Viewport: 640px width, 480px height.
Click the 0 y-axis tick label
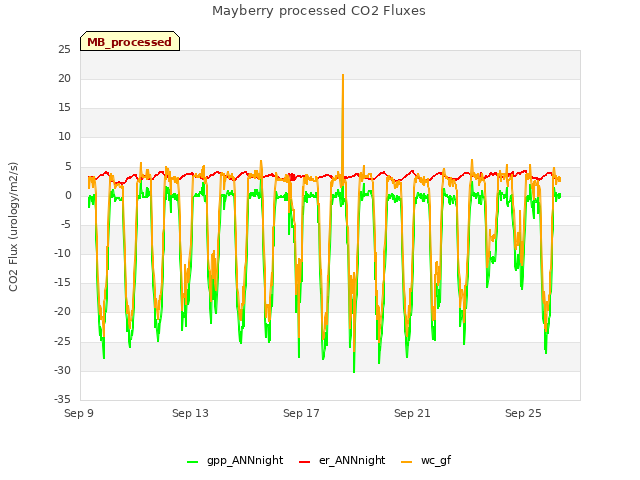(x=68, y=196)
